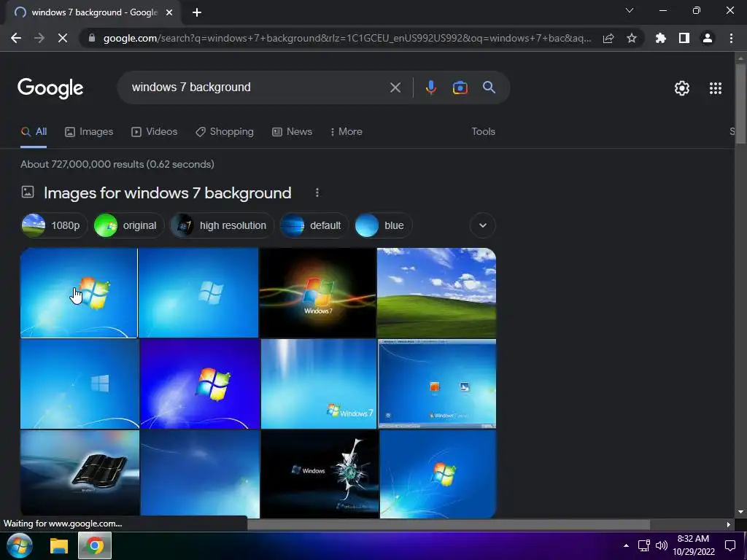Clear the Google search box text
The width and height of the screenshot is (747, 560).
point(395,87)
